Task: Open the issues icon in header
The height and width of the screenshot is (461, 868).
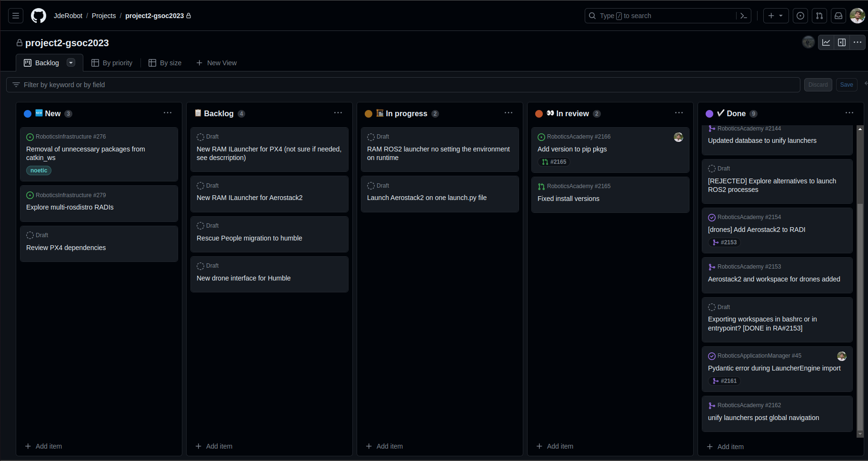Action: point(800,16)
